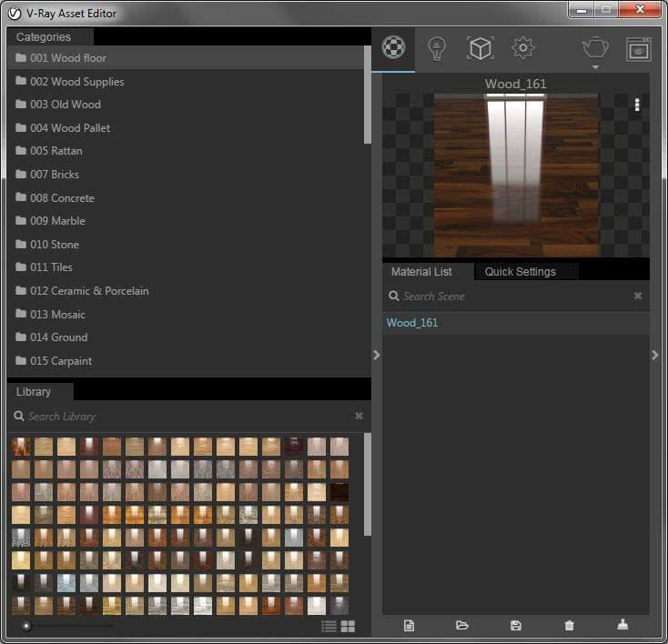Open the 009 Marble category
The image size is (668, 644).
click(186, 221)
